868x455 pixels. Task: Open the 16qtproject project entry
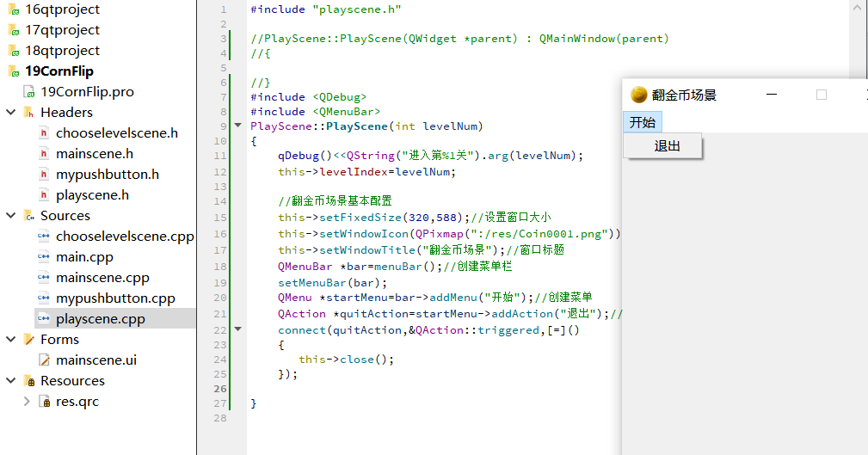pyautogui.click(x=62, y=9)
